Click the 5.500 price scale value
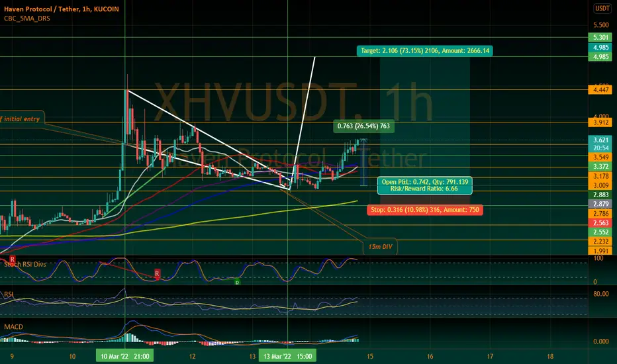Viewport: 617px width, 364px height. pyautogui.click(x=601, y=24)
